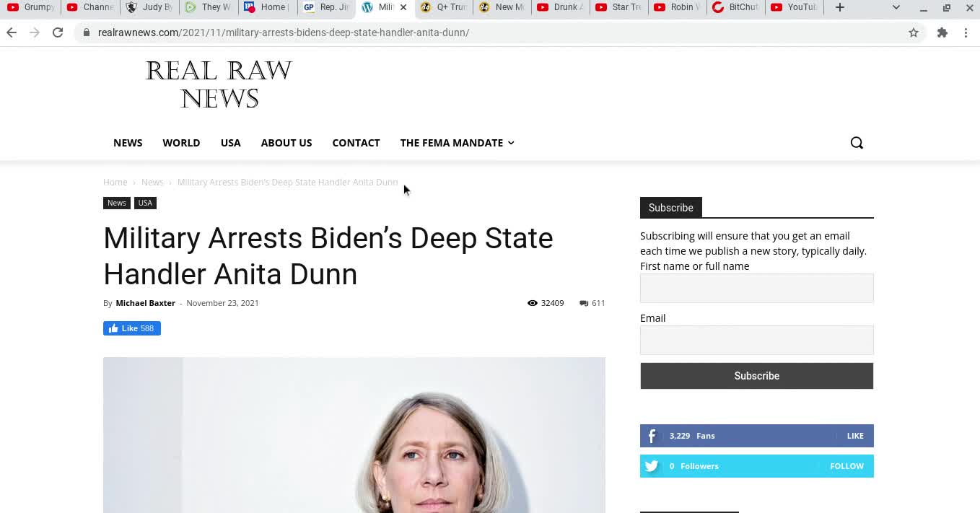Bookmark this page with the star icon

914,32
